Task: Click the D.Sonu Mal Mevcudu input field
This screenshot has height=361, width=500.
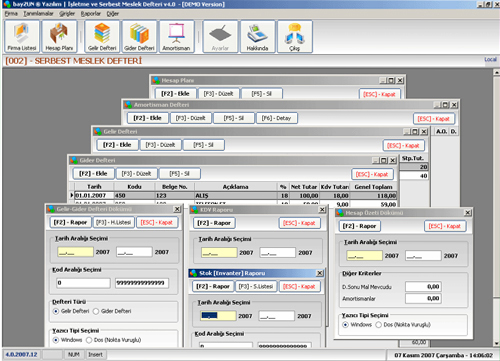Action: tap(423, 287)
